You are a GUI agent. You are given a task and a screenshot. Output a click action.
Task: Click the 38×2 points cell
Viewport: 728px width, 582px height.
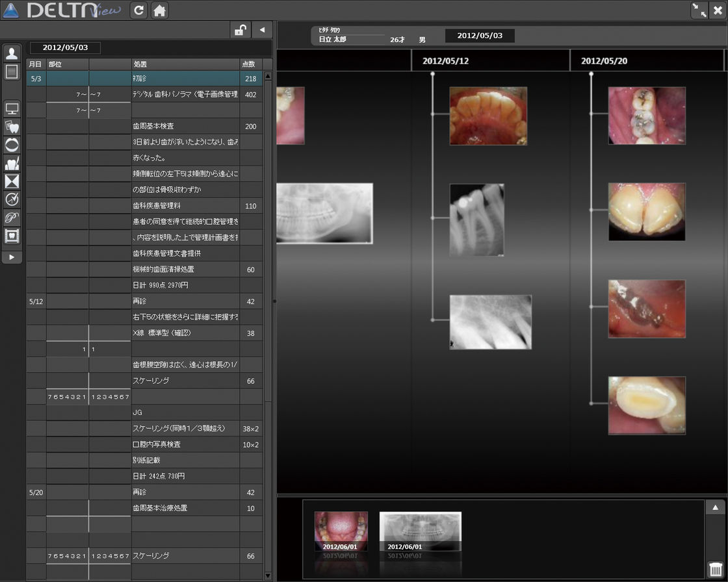pos(251,428)
